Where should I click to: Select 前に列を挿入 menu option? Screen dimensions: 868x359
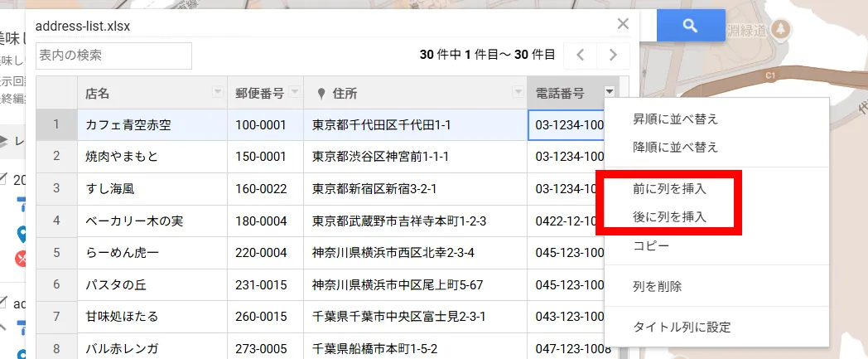coord(669,188)
